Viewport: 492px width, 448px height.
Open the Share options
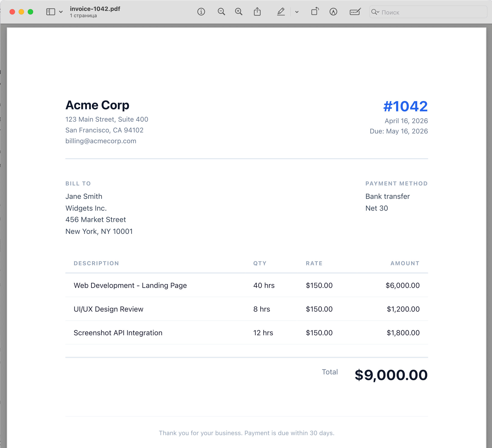click(257, 12)
